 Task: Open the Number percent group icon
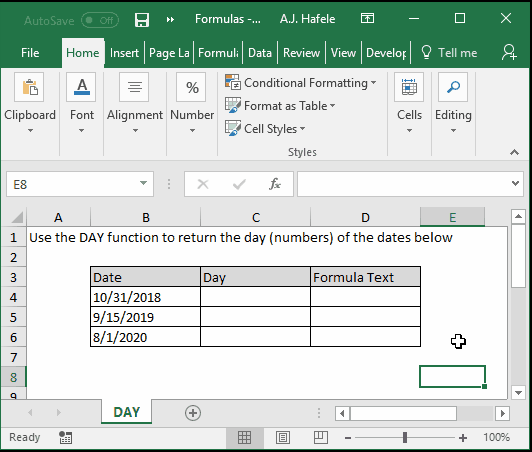tap(191, 87)
